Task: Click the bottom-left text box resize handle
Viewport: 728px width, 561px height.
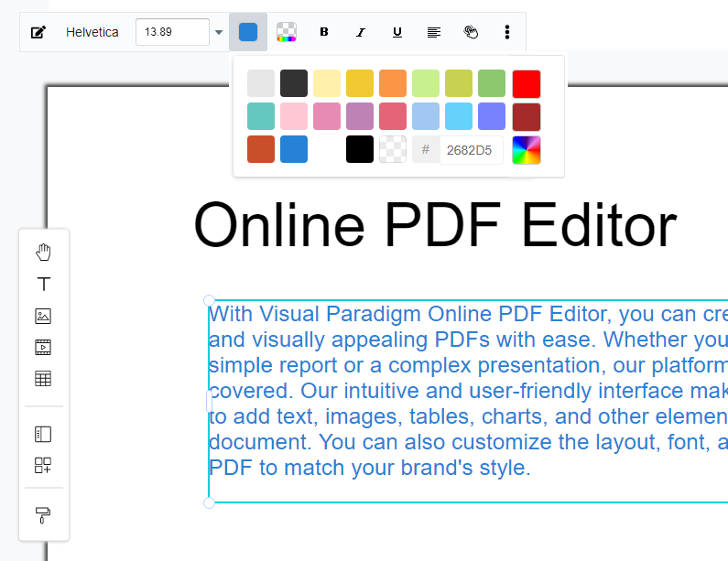Action: (x=209, y=502)
